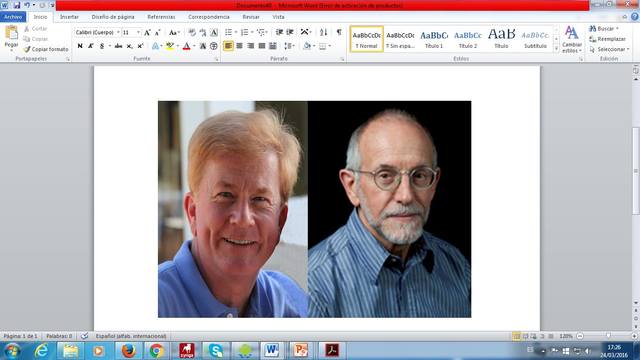Justify the paragraph text
Screen dimensions: 640x360
(262, 46)
